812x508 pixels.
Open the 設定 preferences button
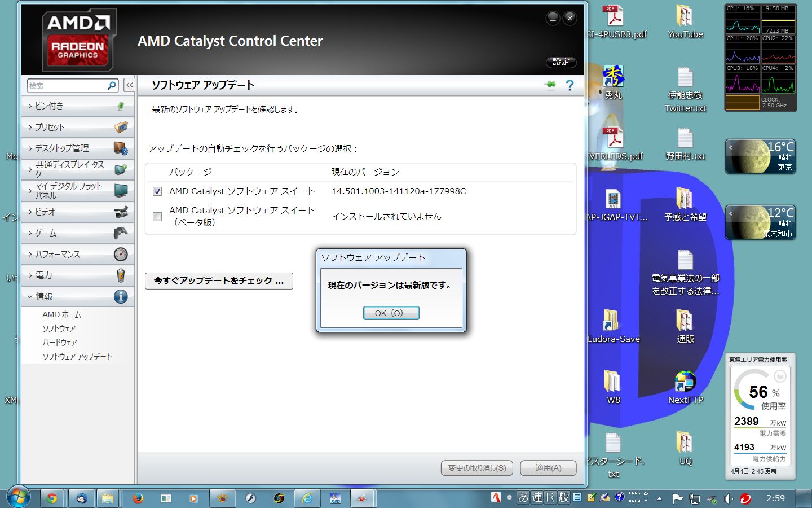[561, 62]
